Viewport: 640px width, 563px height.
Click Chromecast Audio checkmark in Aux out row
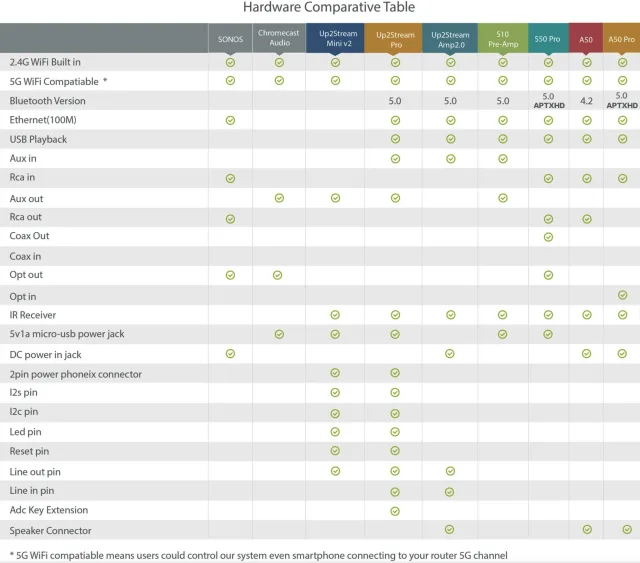pyautogui.click(x=279, y=198)
